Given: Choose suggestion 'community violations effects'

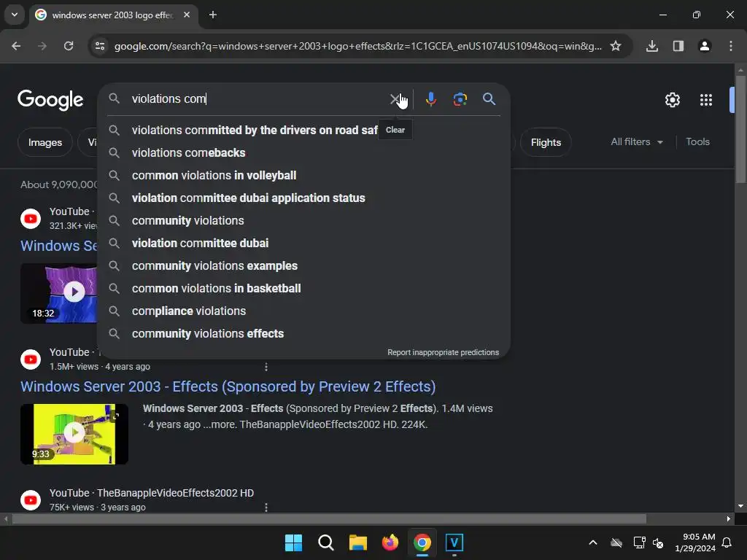Looking at the screenshot, I should [303, 334].
